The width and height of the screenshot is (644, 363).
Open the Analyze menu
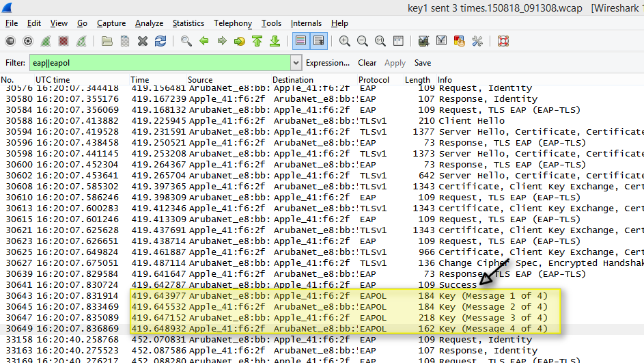[149, 23]
